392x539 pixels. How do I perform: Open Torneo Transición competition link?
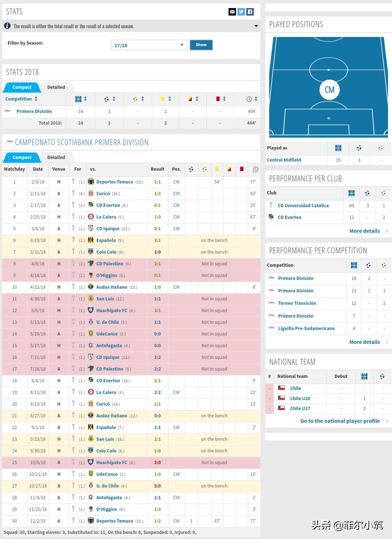click(x=297, y=303)
